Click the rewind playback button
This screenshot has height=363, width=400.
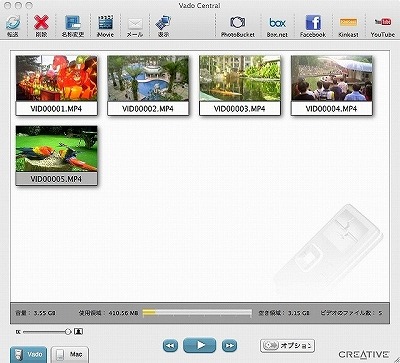170,345
